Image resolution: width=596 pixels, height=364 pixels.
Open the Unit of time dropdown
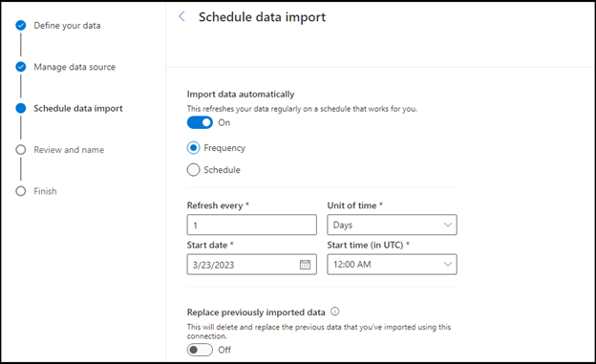click(x=392, y=225)
